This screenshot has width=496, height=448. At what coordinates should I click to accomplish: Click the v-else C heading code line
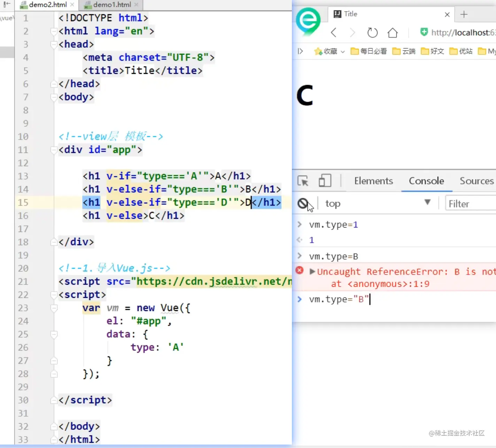tap(133, 216)
